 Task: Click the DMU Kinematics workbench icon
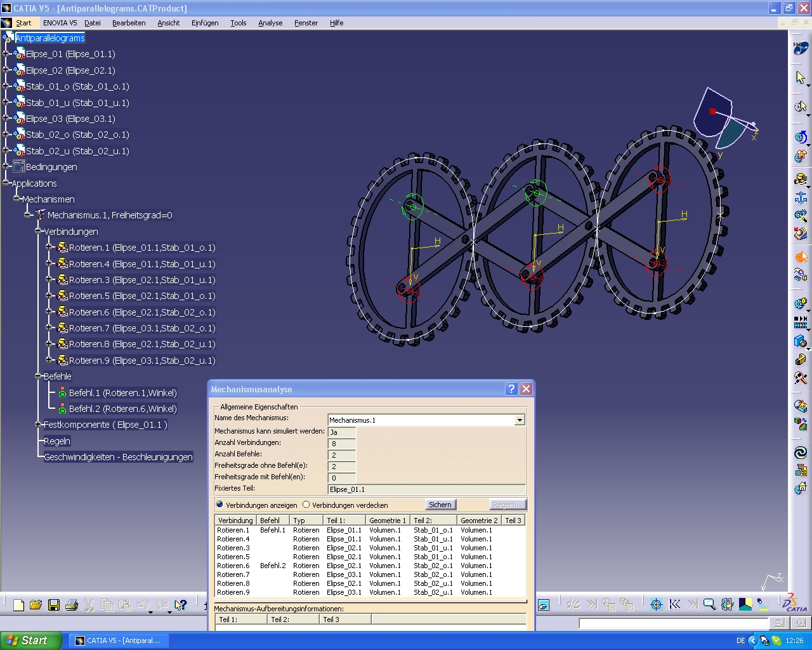(801, 48)
